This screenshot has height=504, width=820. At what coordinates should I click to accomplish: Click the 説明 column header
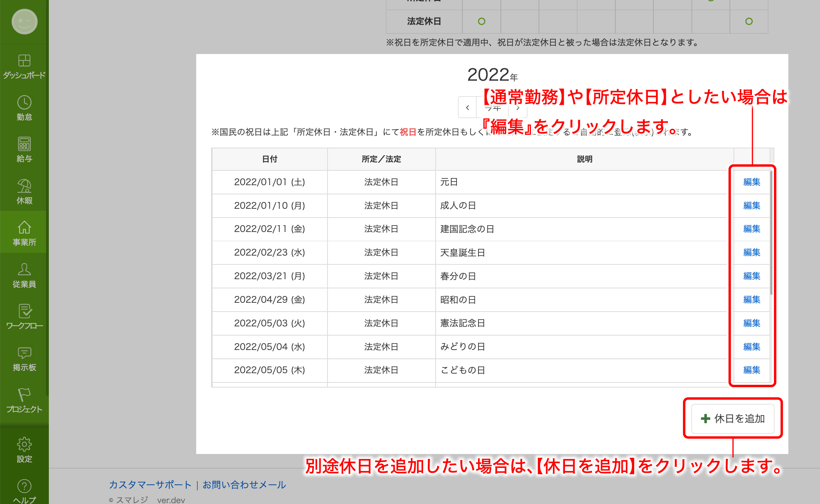pyautogui.click(x=585, y=159)
